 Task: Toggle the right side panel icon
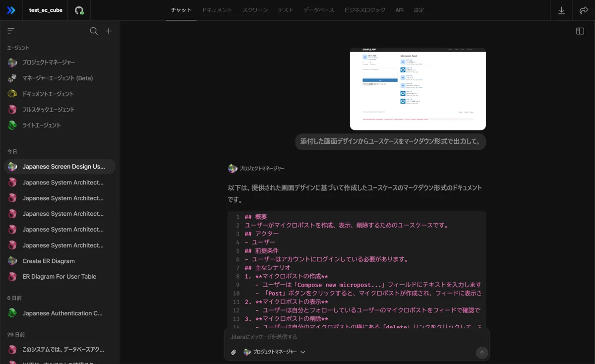[580, 31]
